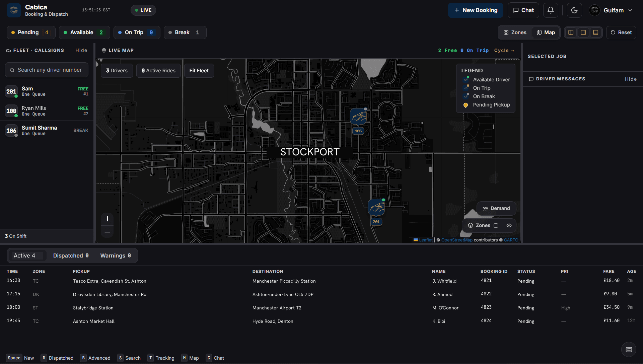Image resolution: width=643 pixels, height=364 pixels.
Task: Toggle dark mode moon icon
Action: coord(574,10)
